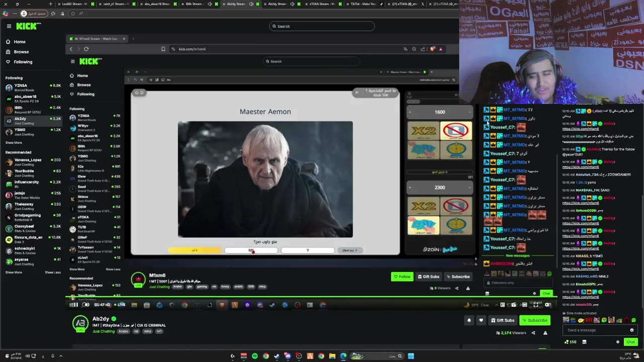The width and height of the screenshot is (644, 362).
Task: Go to Home in the Kick sidebar
Action: pyautogui.click(x=20, y=42)
